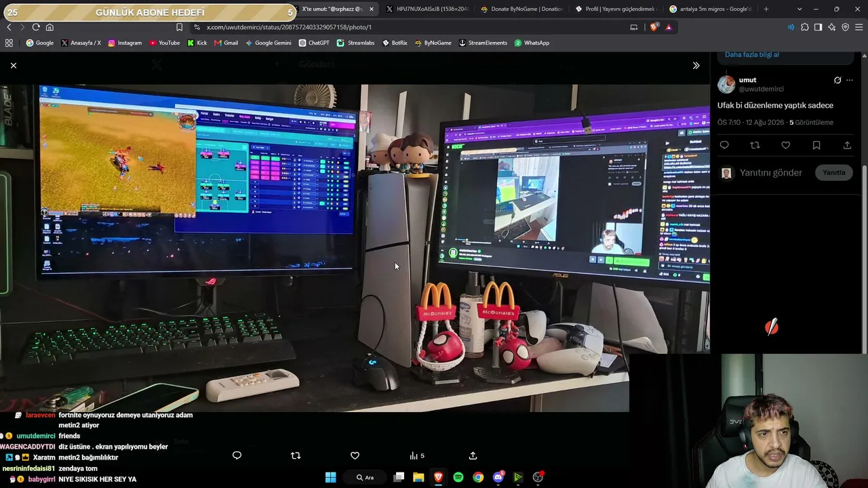This screenshot has width=868, height=488.
Task: Open Discord from taskbar
Action: [498, 477]
